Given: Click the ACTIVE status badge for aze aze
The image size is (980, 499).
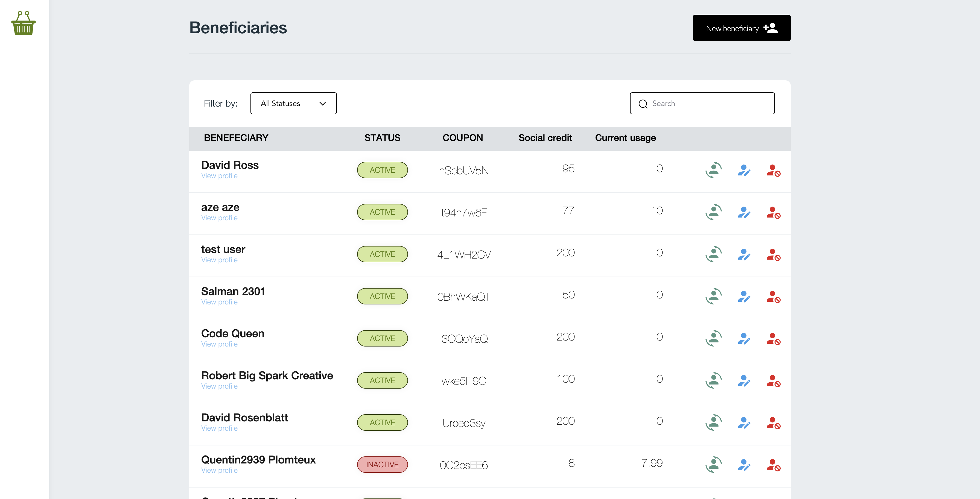Looking at the screenshot, I should click(382, 212).
